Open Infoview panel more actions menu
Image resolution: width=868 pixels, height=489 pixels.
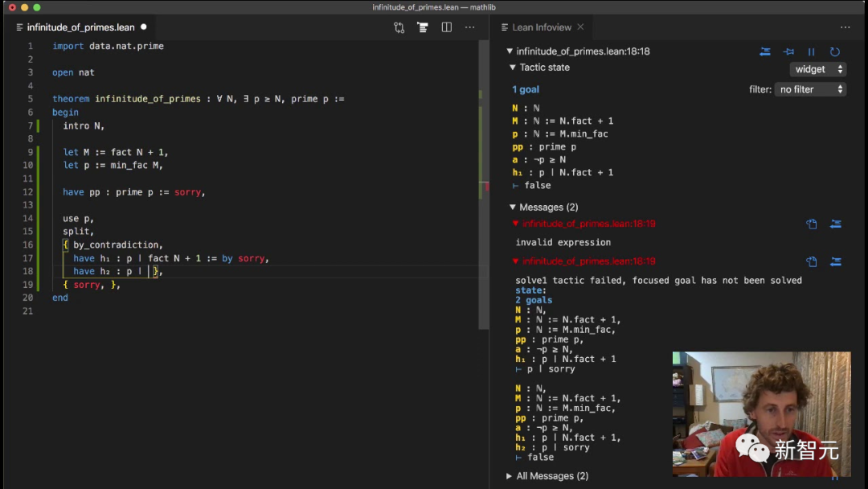(x=845, y=27)
